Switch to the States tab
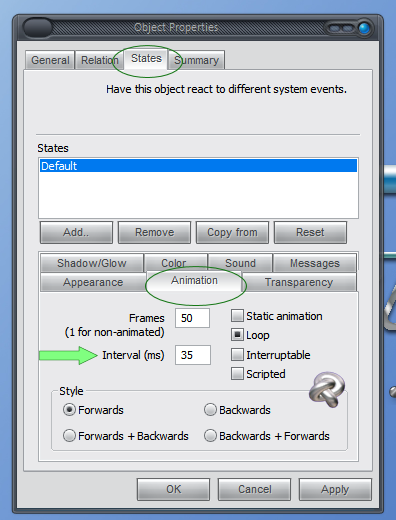Viewport: 396px width, 520px height. (146, 58)
